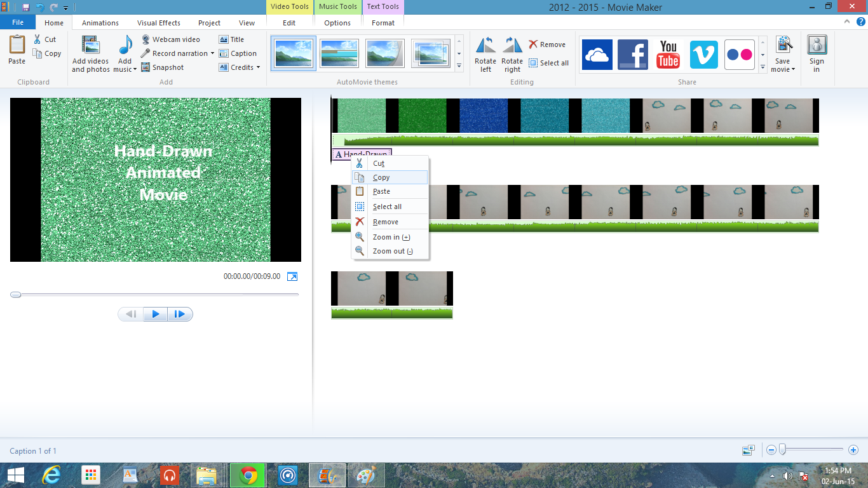Expand Record narration dropdown arrow
The height and width of the screenshot is (488, 868).
212,53
